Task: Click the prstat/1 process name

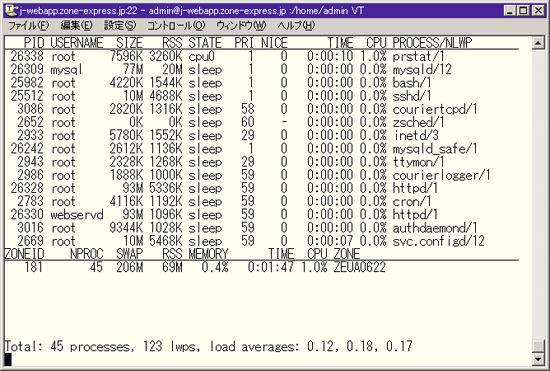Action: pos(418,56)
